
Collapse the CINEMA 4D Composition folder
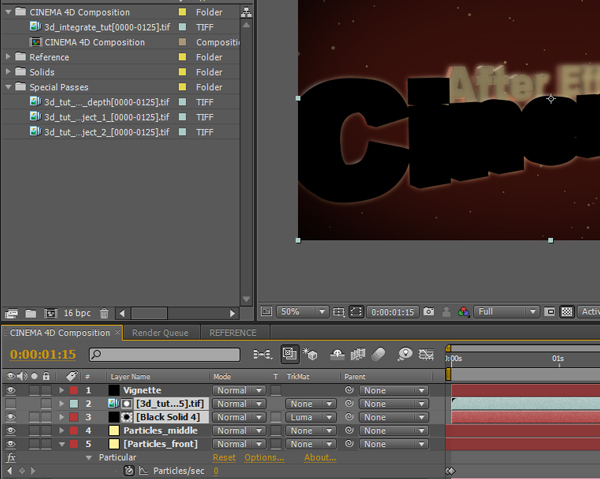coord(8,12)
